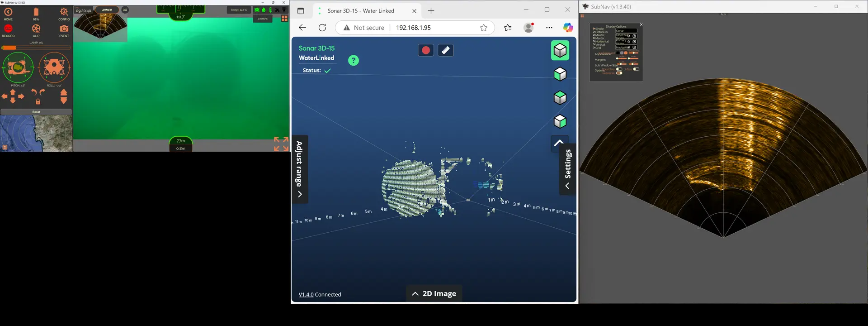868x326 pixels.
Task: Expand the Settings side panel
Action: [x=568, y=166]
